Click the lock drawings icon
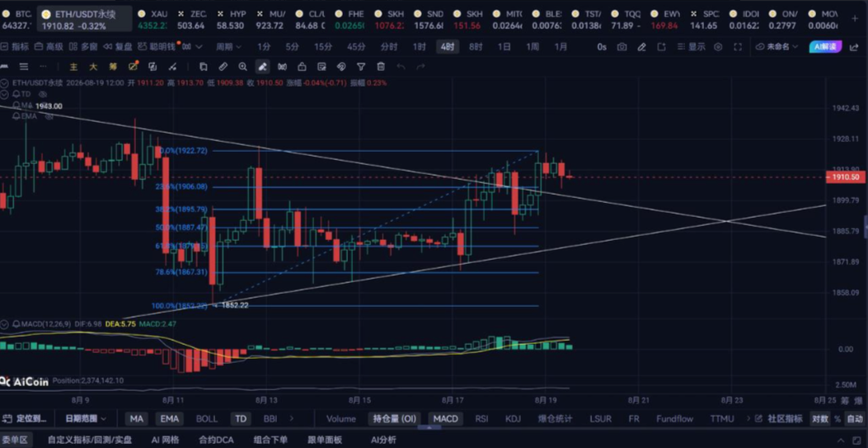Viewport: 868px width, 448px height. tap(302, 67)
